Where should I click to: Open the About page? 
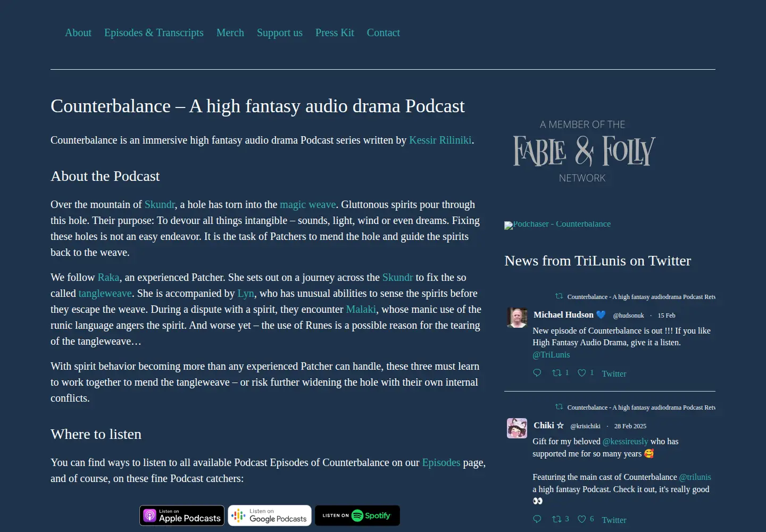click(78, 32)
